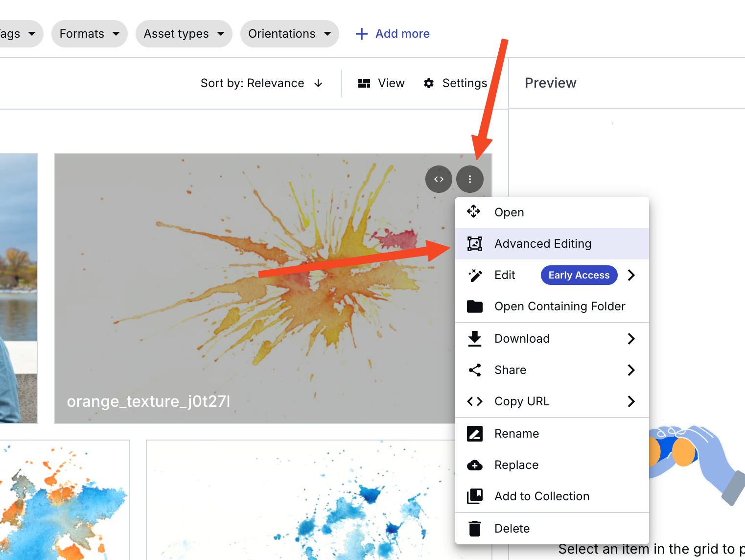Select the orange_texture_j0t27l thumbnail

click(255, 288)
